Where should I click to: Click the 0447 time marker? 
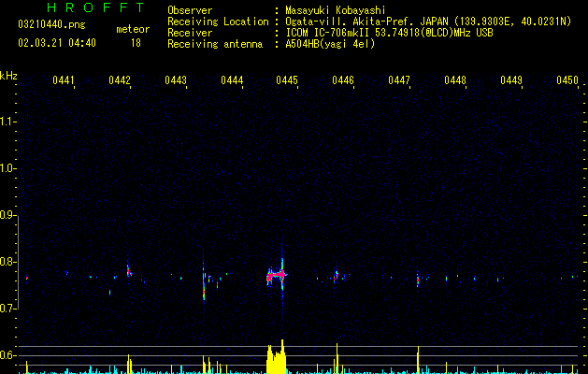399,80
